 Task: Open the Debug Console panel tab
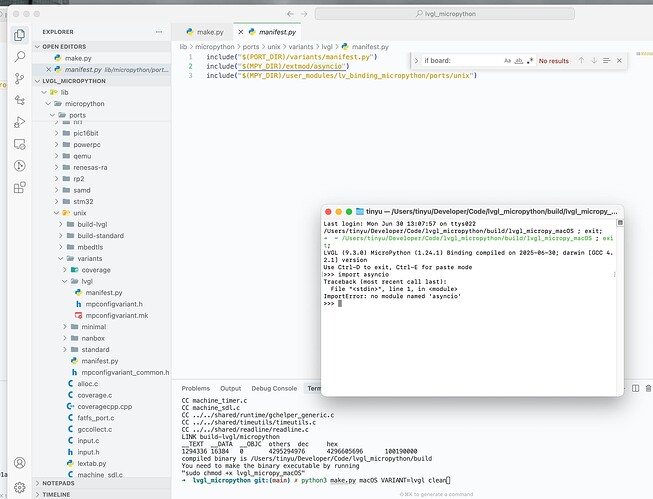tap(274, 388)
